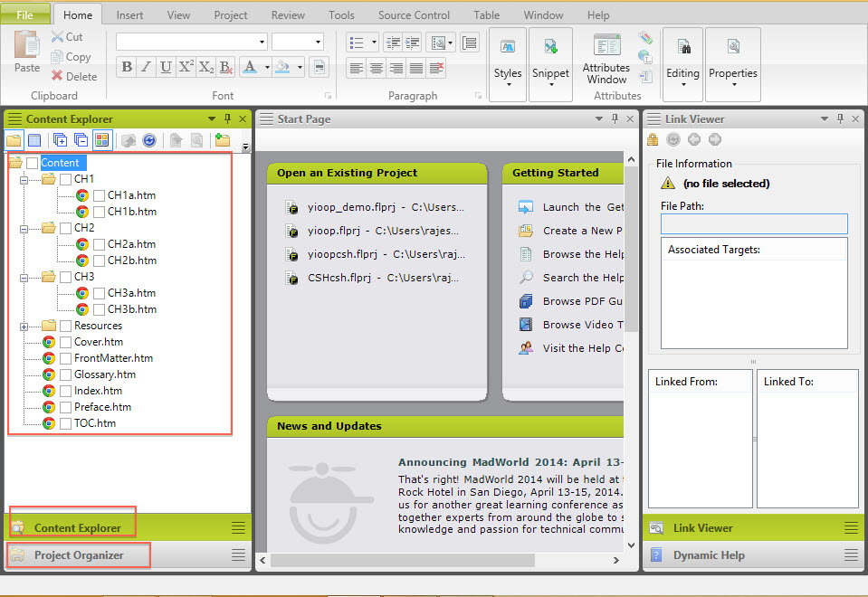Switch to Project Organizer panel
Screen dimensions: 868x597
click(x=79, y=554)
